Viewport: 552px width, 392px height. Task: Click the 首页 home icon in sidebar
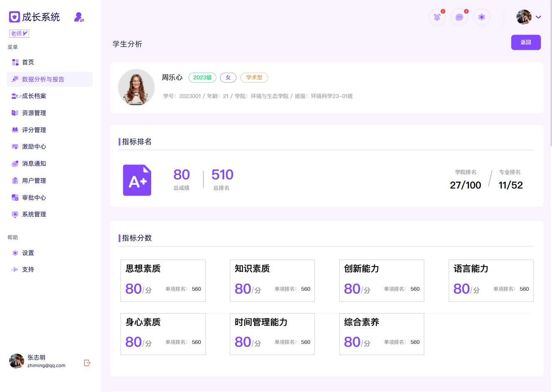(15, 62)
